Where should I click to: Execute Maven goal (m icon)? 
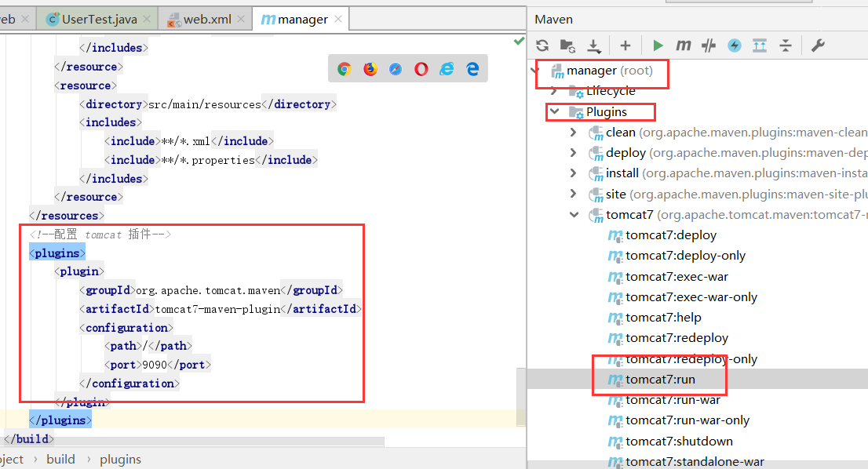[683, 45]
